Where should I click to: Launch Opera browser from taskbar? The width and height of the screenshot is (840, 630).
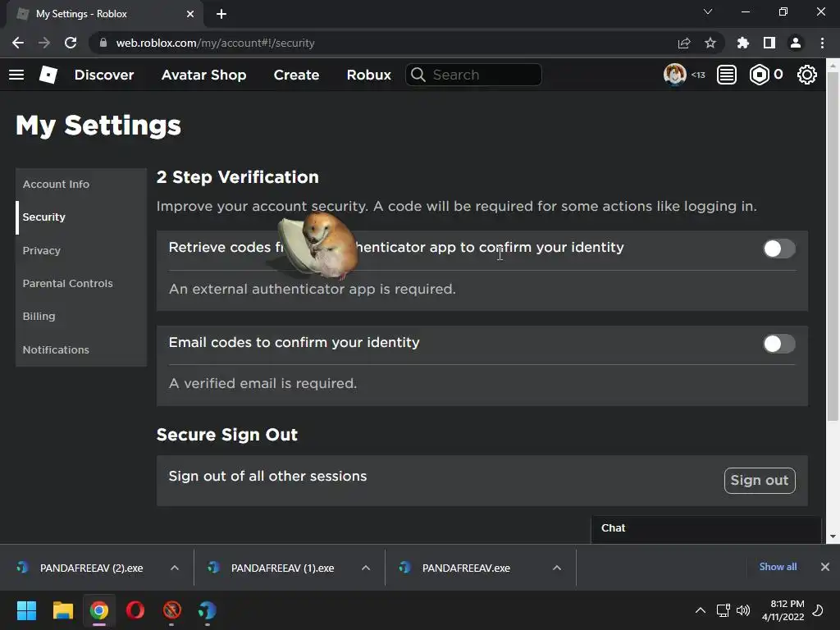(x=135, y=610)
